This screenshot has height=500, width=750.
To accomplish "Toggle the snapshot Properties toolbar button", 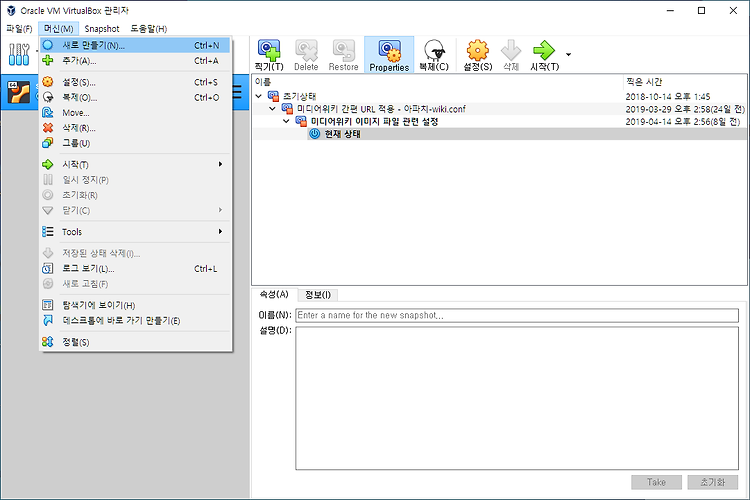I will (x=389, y=55).
